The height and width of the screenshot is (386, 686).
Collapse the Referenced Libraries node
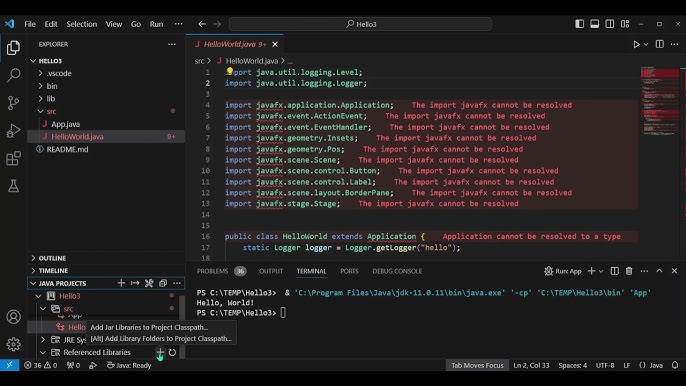[x=43, y=352]
